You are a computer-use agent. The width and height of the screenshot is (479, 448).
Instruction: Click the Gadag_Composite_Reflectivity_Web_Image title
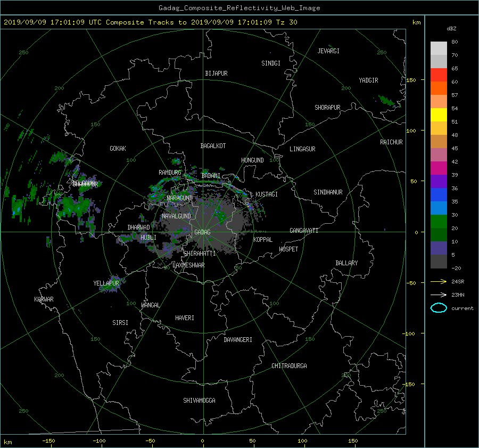coord(239,8)
